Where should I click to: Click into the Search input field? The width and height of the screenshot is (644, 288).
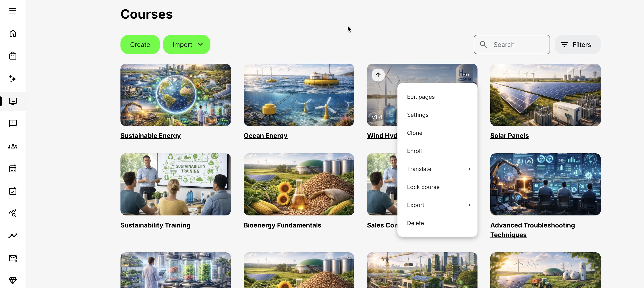[x=512, y=44]
